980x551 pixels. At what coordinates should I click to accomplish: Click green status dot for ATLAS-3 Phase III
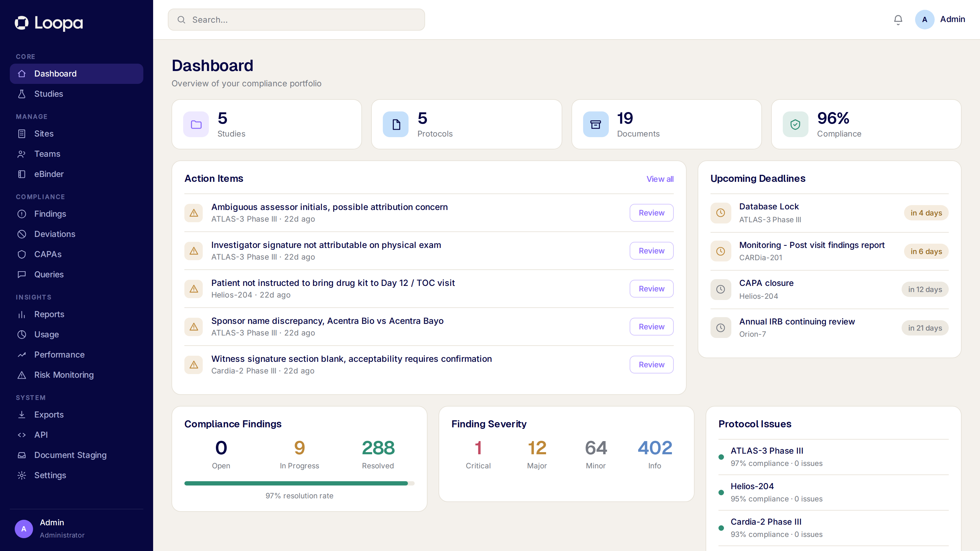tap(721, 457)
